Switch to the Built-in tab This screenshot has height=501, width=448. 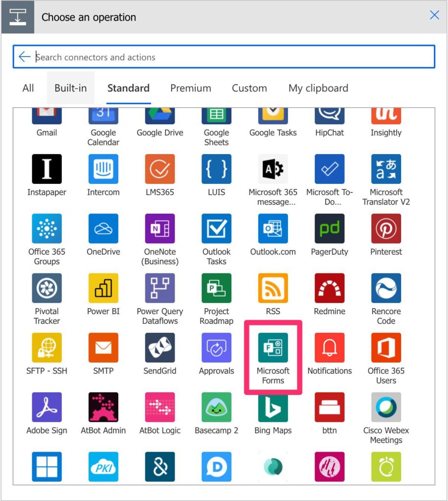pos(70,88)
